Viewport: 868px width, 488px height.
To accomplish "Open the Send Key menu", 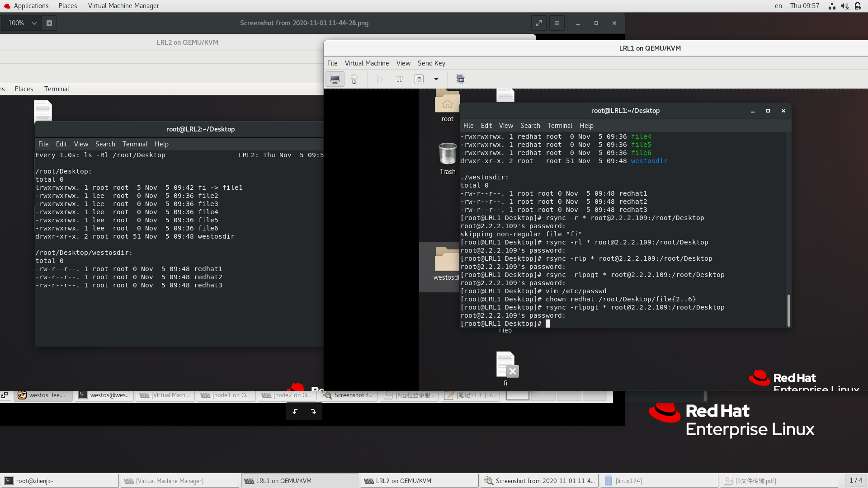I will [431, 63].
